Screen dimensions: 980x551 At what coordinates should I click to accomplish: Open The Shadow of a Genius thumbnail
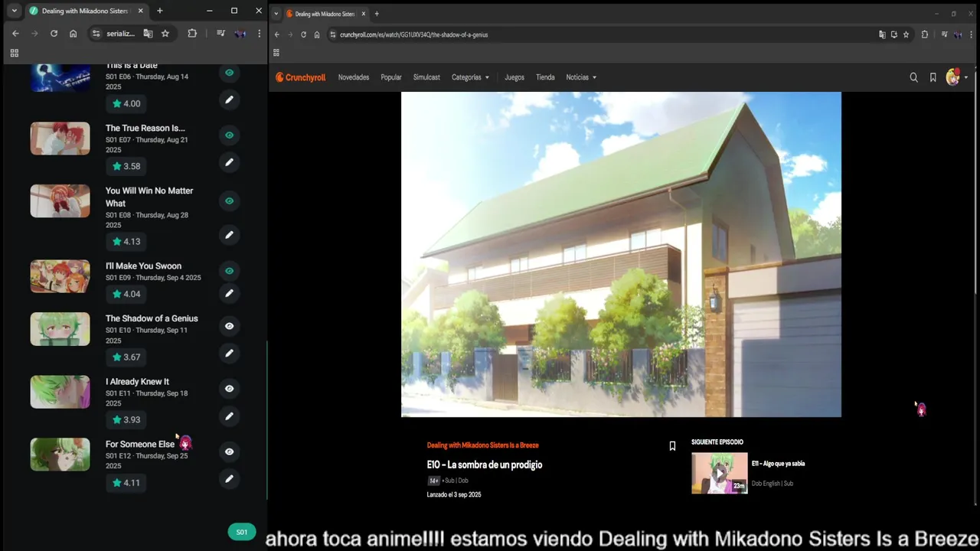pos(60,329)
